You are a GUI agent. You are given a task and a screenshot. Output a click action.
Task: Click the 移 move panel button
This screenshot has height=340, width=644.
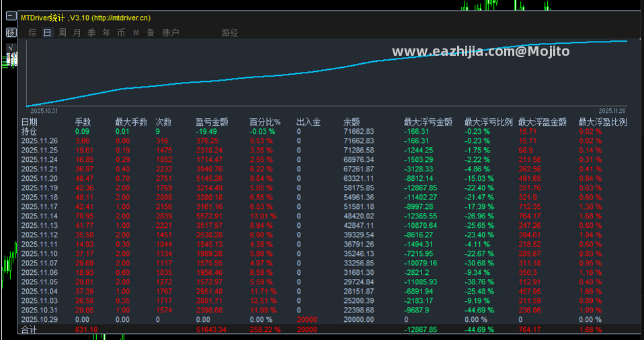pyautogui.click(x=11, y=32)
